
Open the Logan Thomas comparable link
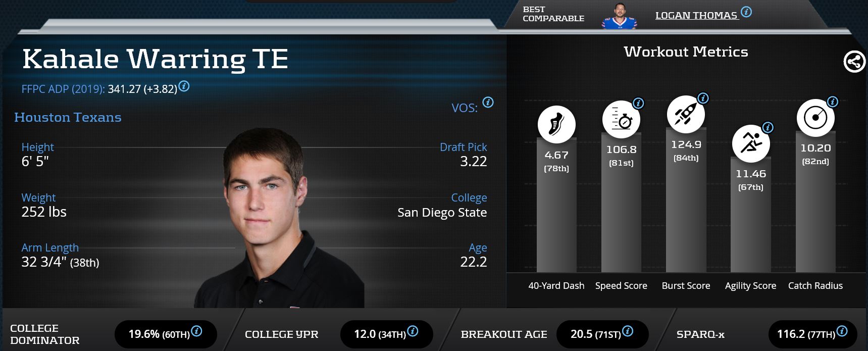[x=696, y=16]
